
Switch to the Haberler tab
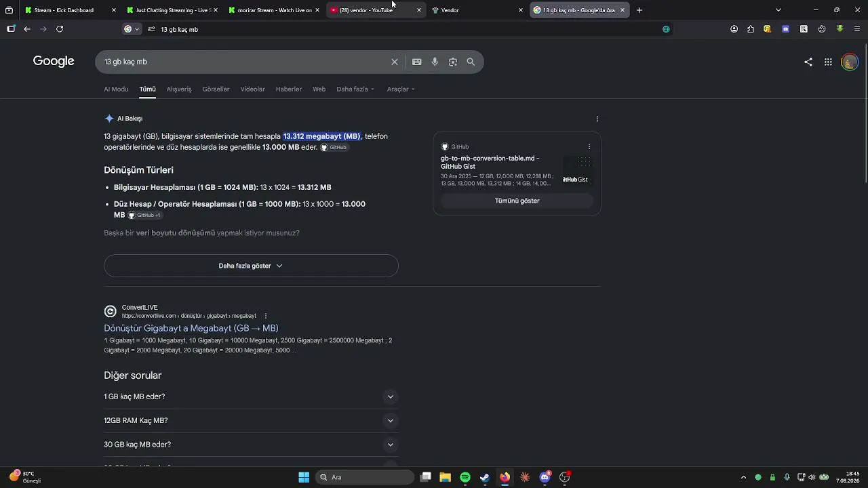[x=289, y=89]
